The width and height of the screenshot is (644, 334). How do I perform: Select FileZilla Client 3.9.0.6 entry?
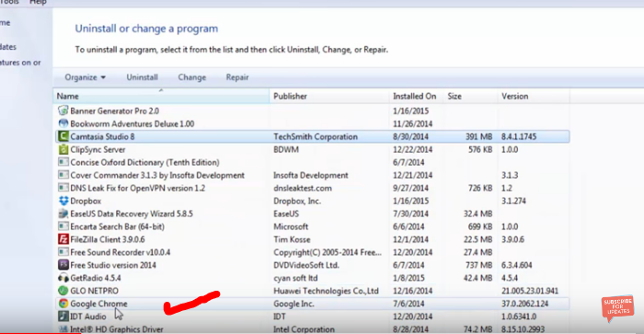pyautogui.click(x=108, y=239)
